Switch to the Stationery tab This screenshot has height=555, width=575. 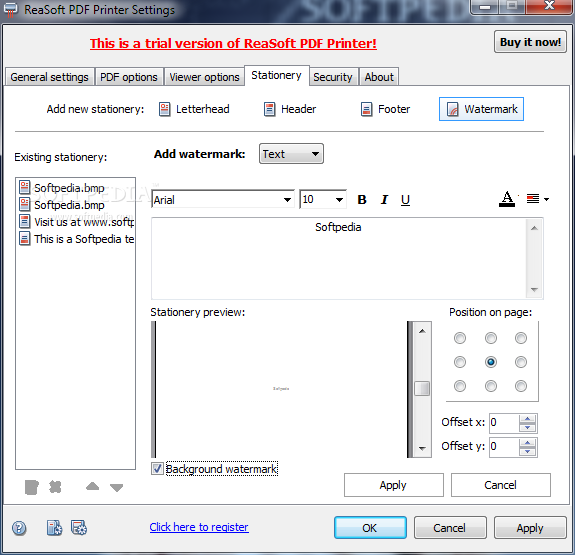pyautogui.click(x=276, y=76)
